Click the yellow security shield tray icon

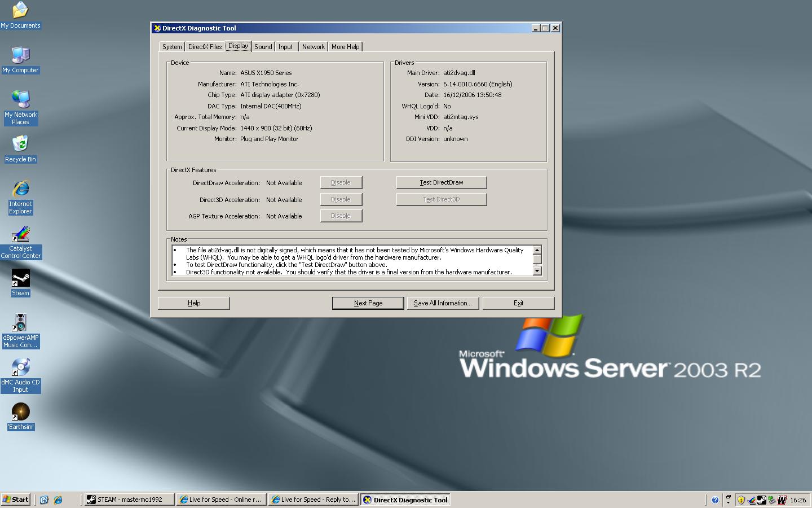tap(741, 500)
